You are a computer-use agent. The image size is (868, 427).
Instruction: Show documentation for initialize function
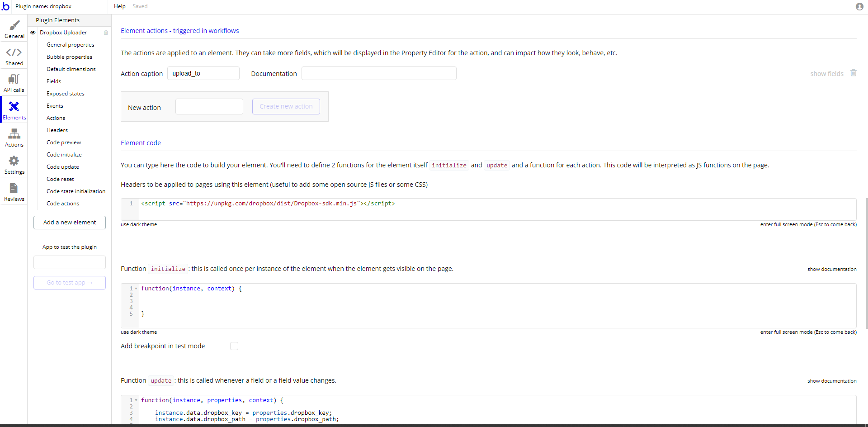[832, 269]
